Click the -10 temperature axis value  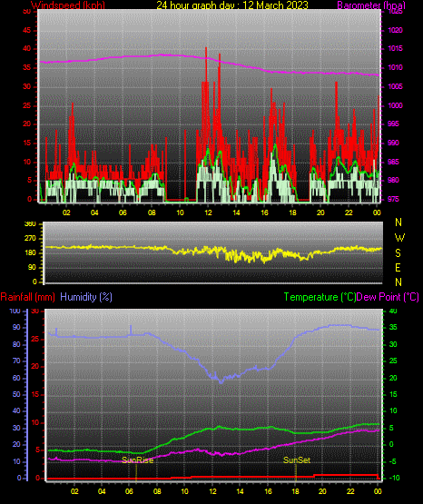(x=394, y=478)
